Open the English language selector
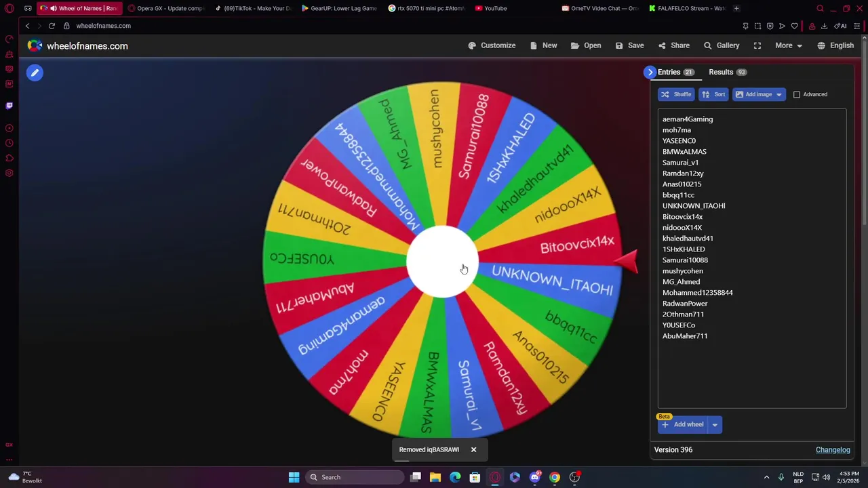This screenshot has width=868, height=488. (835, 45)
